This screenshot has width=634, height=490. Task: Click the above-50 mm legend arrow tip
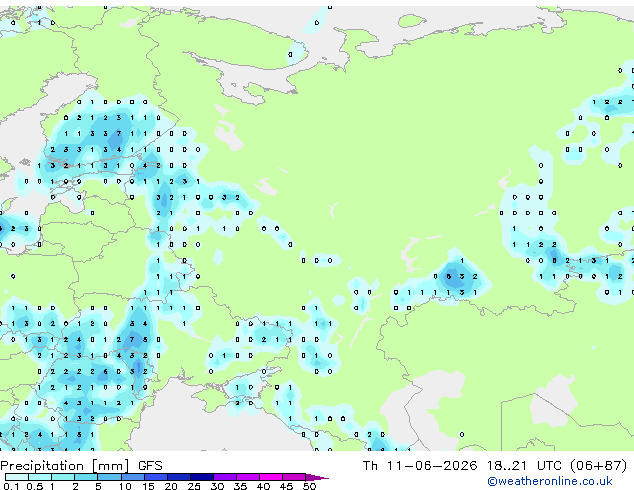click(x=317, y=478)
